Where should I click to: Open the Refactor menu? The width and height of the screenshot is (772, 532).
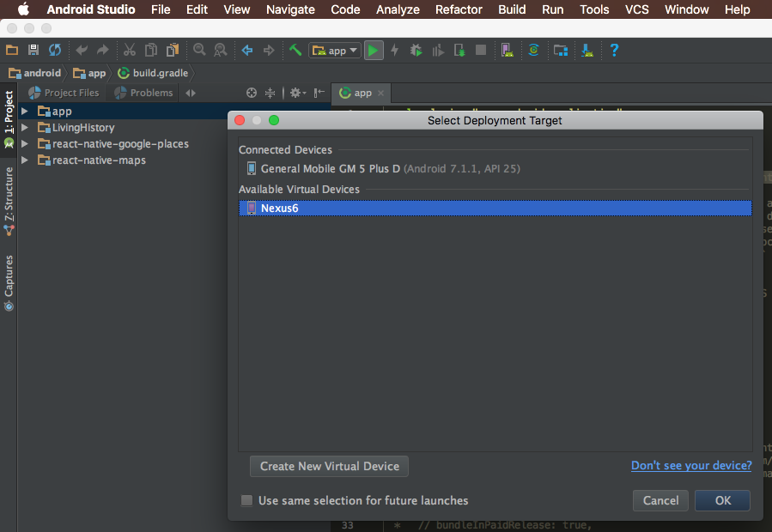[x=459, y=9]
